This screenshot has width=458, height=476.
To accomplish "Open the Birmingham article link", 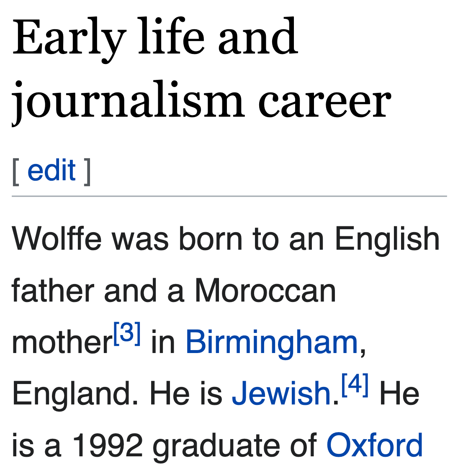I will coord(271,342).
